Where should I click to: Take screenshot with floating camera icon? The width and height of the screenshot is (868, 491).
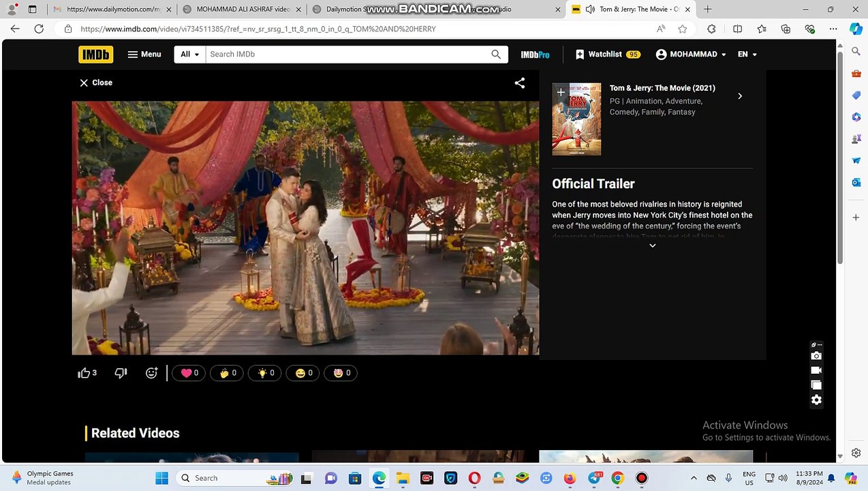816,356
